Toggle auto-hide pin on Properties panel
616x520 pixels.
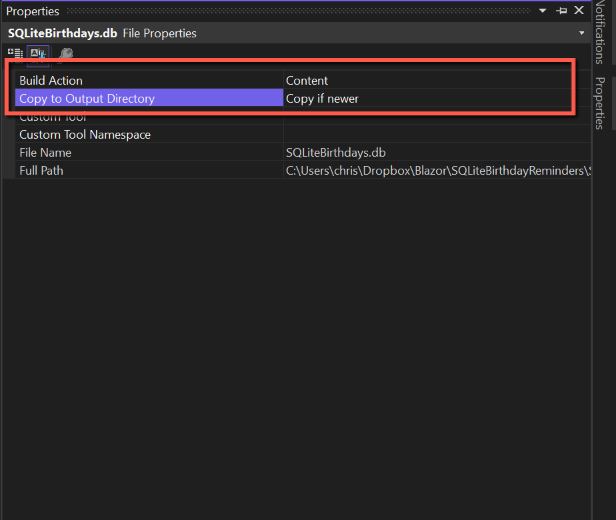point(562,10)
